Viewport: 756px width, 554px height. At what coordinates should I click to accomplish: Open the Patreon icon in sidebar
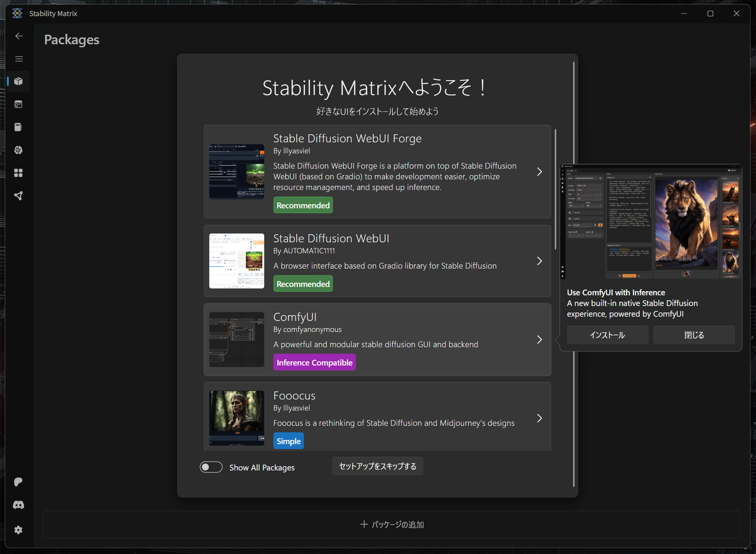[18, 482]
